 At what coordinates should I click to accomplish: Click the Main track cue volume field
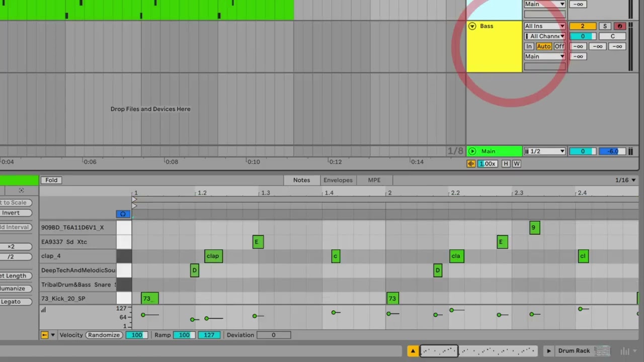583,151
